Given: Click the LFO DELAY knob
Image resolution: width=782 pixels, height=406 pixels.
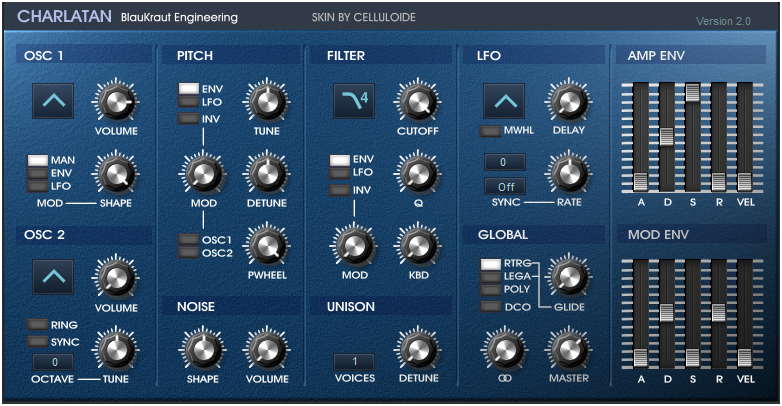Looking at the screenshot, I should point(569,101).
